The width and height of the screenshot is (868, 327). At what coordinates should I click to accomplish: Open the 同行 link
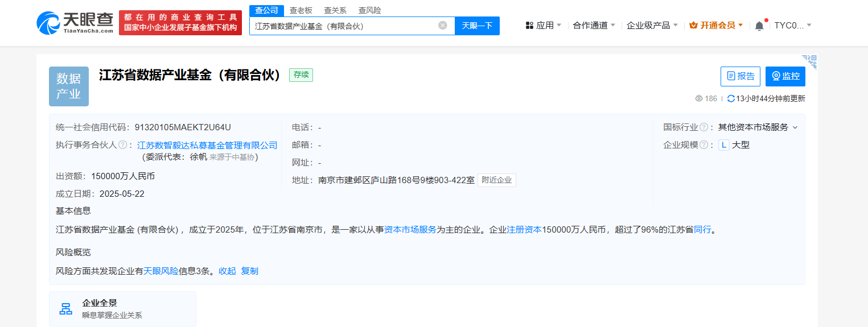(x=702, y=230)
